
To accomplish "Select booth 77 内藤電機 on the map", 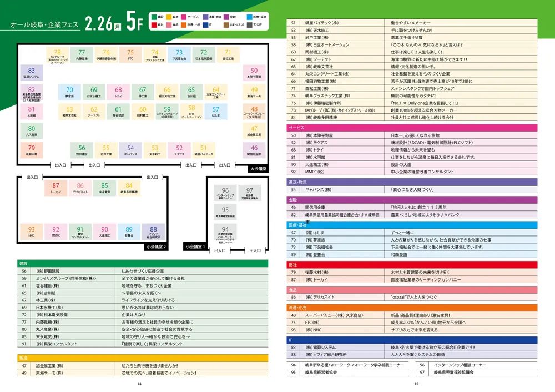I will click(x=82, y=55).
